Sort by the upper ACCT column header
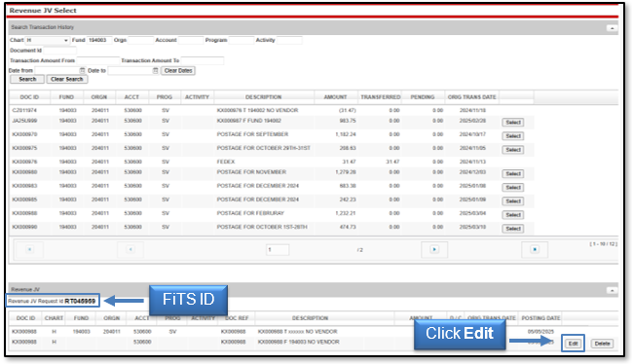632x364 pixels. (x=131, y=97)
